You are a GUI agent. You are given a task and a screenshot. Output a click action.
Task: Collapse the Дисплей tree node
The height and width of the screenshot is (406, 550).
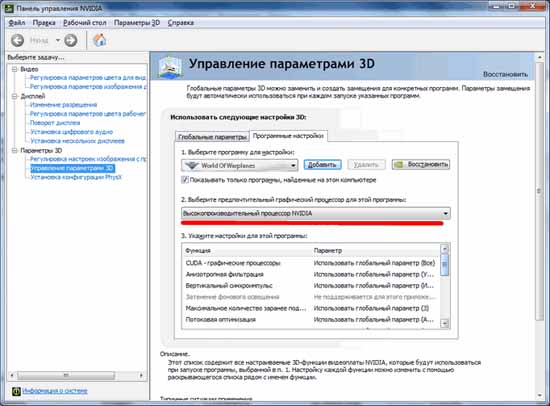[14, 96]
